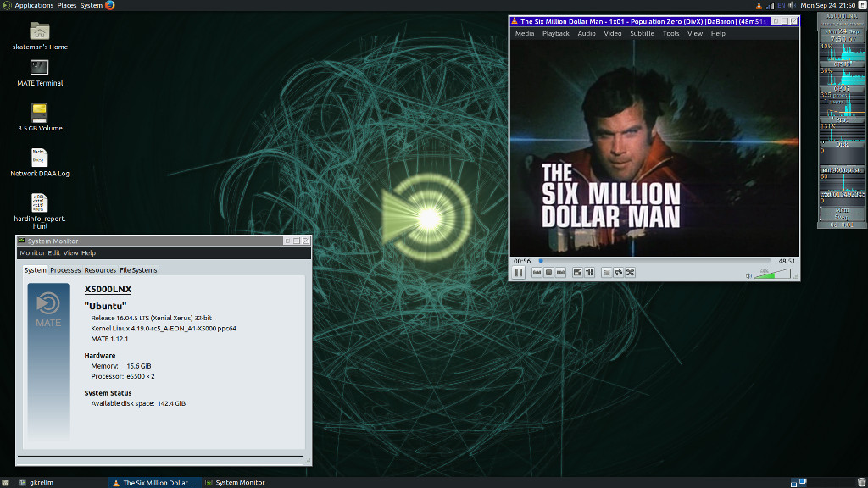Toggle VLC total time 48:51 display
Screen dimensions: 868x488
pyautogui.click(x=787, y=261)
